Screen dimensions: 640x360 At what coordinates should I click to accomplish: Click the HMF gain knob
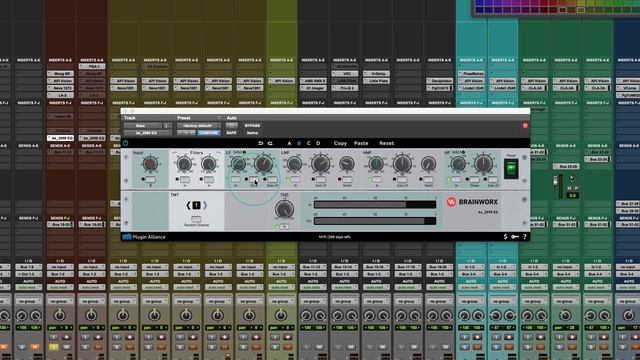point(402,164)
